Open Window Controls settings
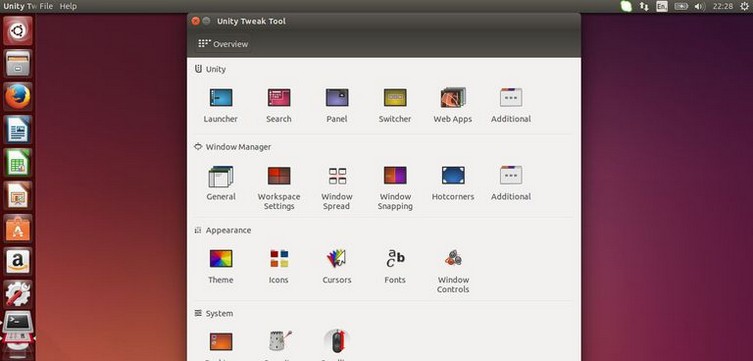 pos(453,258)
